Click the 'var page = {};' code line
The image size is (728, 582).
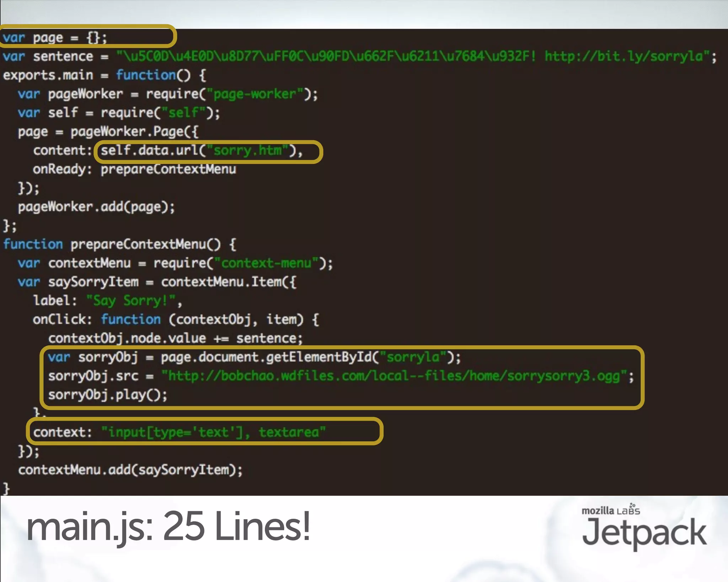(x=55, y=37)
